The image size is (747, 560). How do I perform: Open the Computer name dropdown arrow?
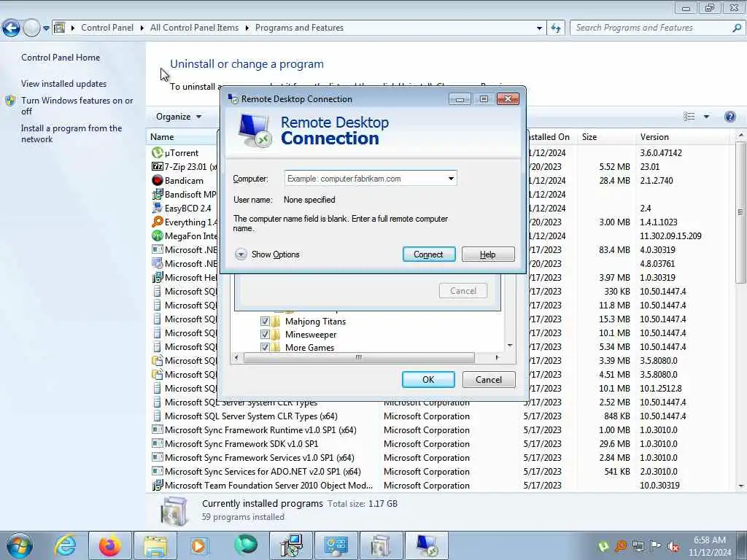451,179
